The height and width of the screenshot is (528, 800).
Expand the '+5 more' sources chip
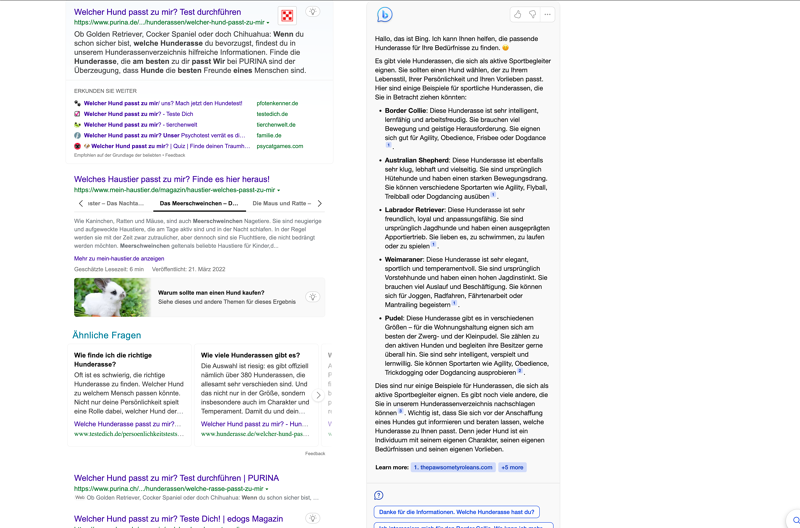tap(512, 467)
